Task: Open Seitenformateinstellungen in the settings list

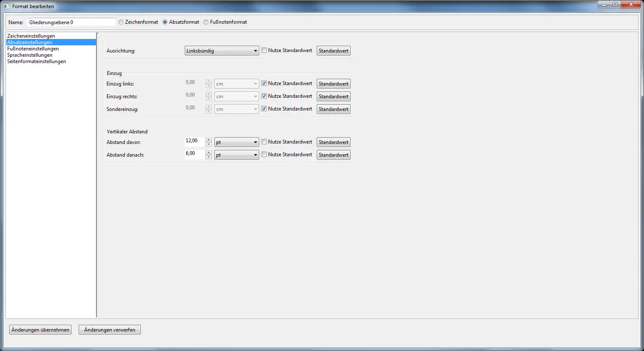Action: coord(51,61)
